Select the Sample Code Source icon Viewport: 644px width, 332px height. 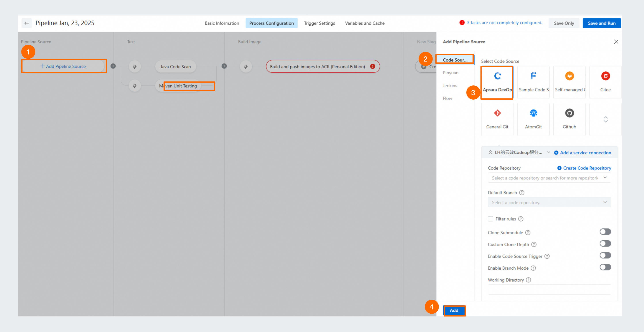[533, 76]
